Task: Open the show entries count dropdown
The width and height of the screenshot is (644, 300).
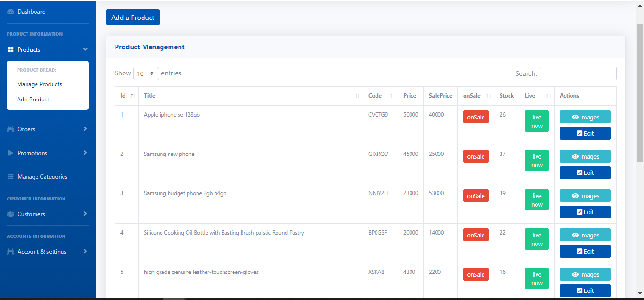Action: click(146, 73)
